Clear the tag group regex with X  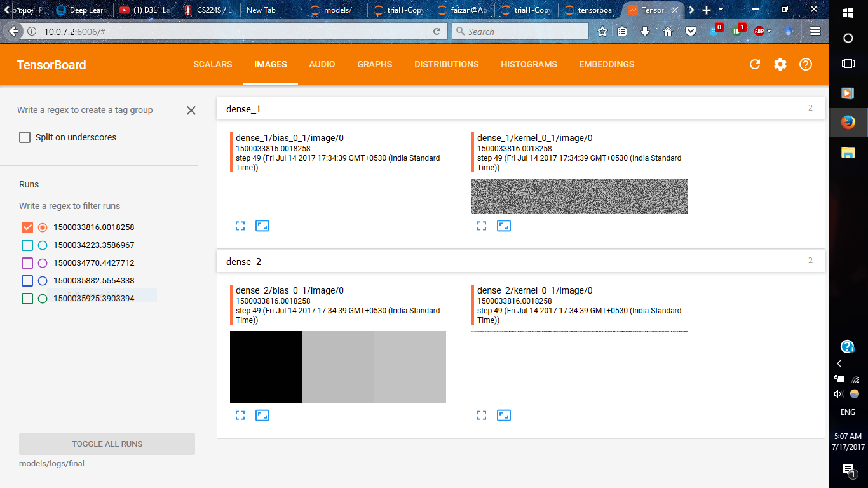click(x=191, y=111)
